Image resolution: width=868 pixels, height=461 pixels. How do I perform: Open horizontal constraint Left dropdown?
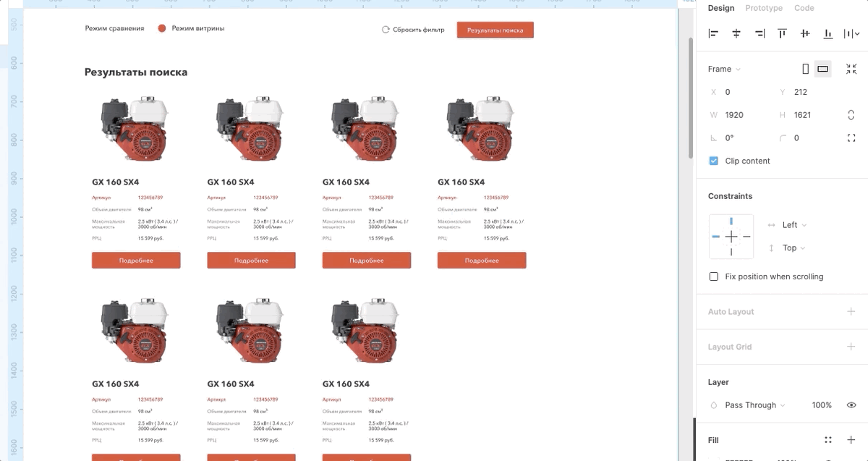794,225
